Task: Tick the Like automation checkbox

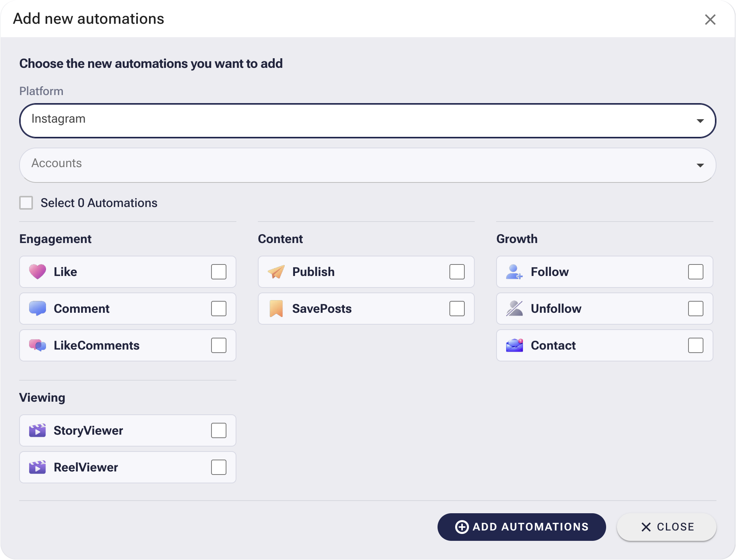Action: 219,272
